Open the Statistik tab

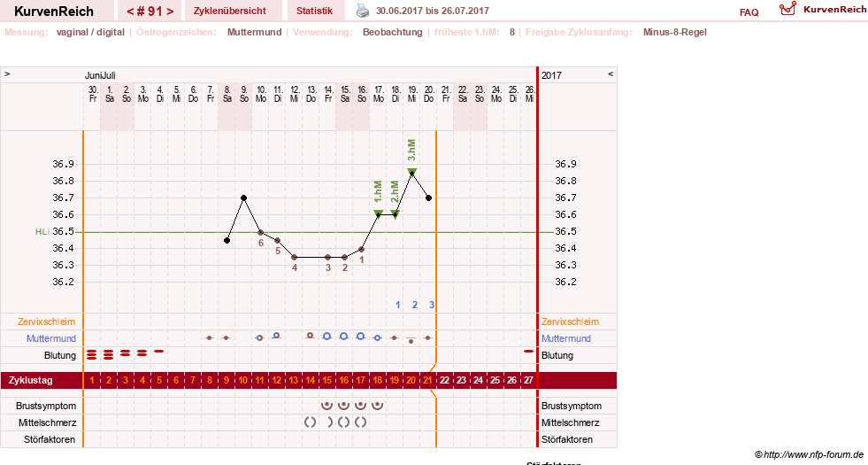tap(314, 11)
